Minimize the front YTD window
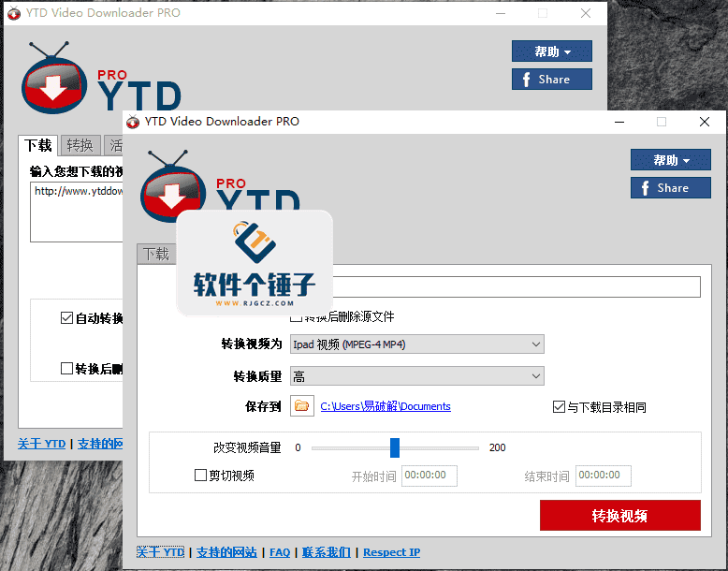 pyautogui.click(x=619, y=123)
